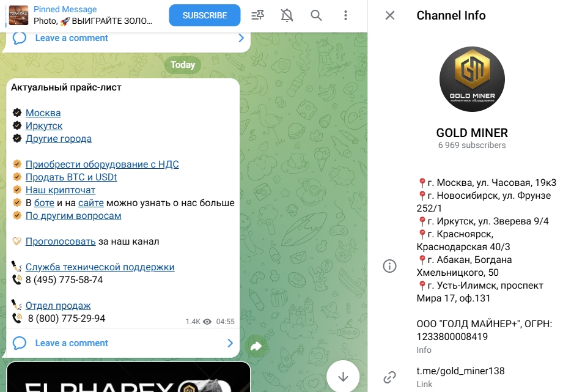The width and height of the screenshot is (574, 392).
Task: Click the 1.4K view count
Action: (x=193, y=322)
